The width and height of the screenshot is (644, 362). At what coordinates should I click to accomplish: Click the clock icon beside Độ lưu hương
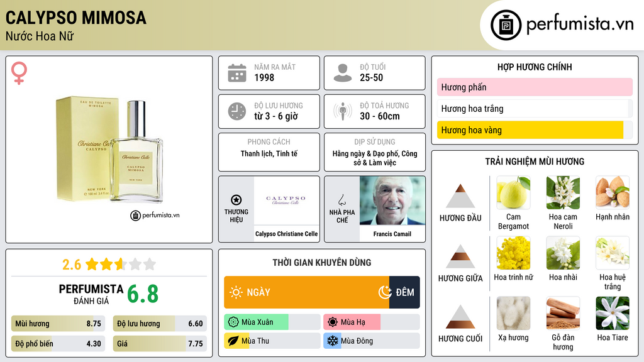click(237, 111)
